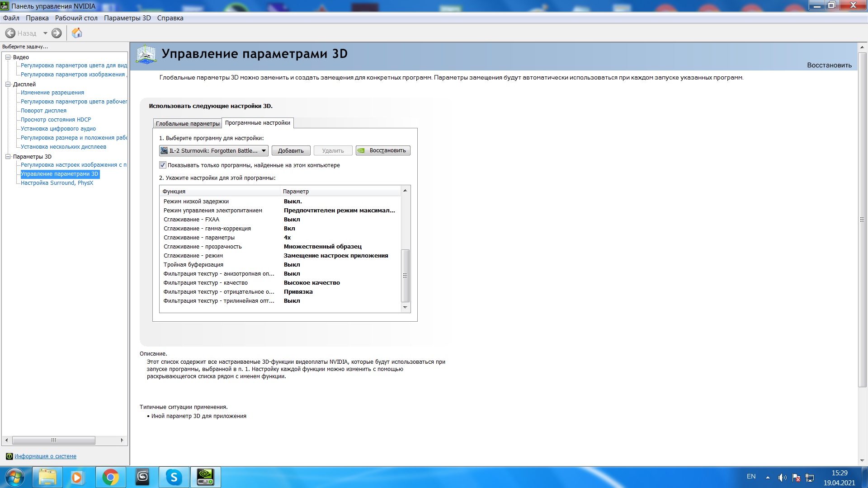Click settings list scroll down arrow
The height and width of the screenshot is (488, 868).
tap(405, 307)
